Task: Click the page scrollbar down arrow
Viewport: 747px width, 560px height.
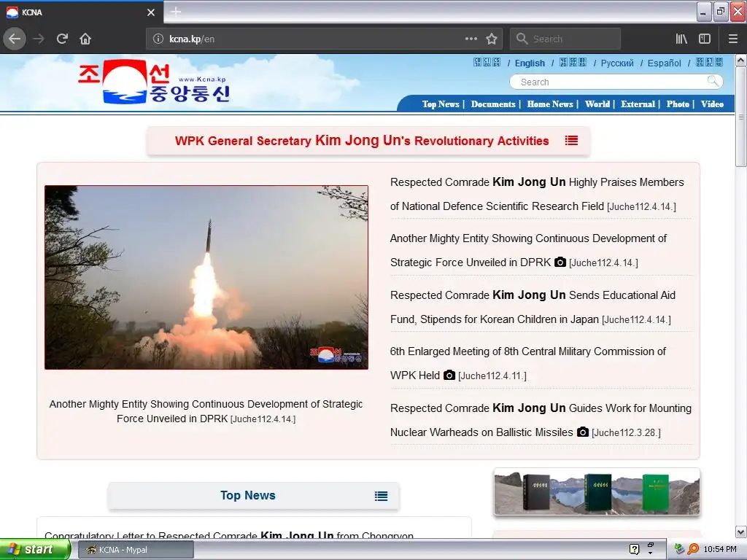Action: click(740, 532)
